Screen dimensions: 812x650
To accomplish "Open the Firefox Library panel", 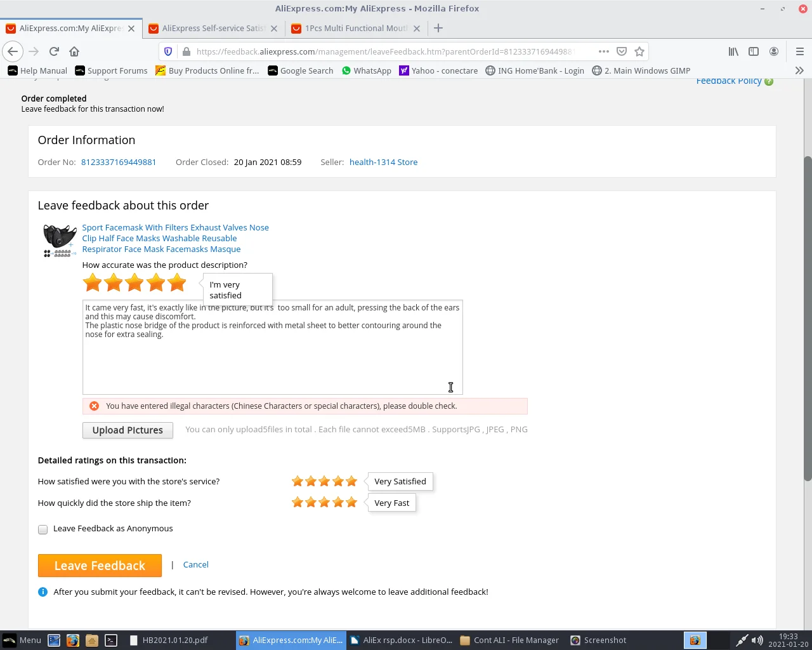I will click(x=733, y=51).
